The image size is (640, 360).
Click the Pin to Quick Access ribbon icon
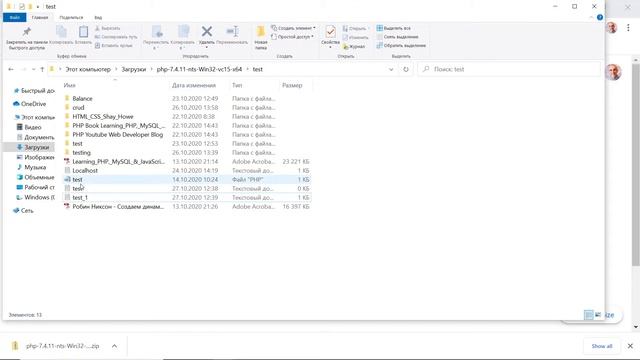click(x=27, y=32)
